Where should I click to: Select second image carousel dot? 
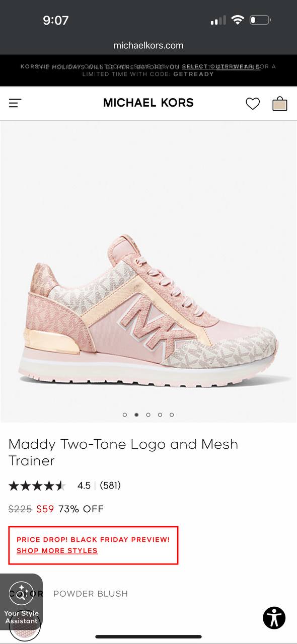point(136,415)
